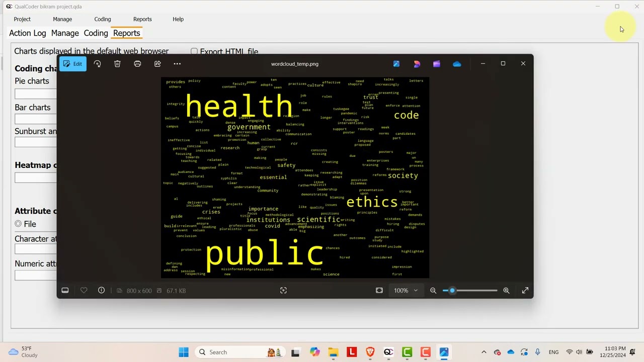Open Brave browser from the taskbar
This screenshot has height=362, width=644.
[370, 352]
